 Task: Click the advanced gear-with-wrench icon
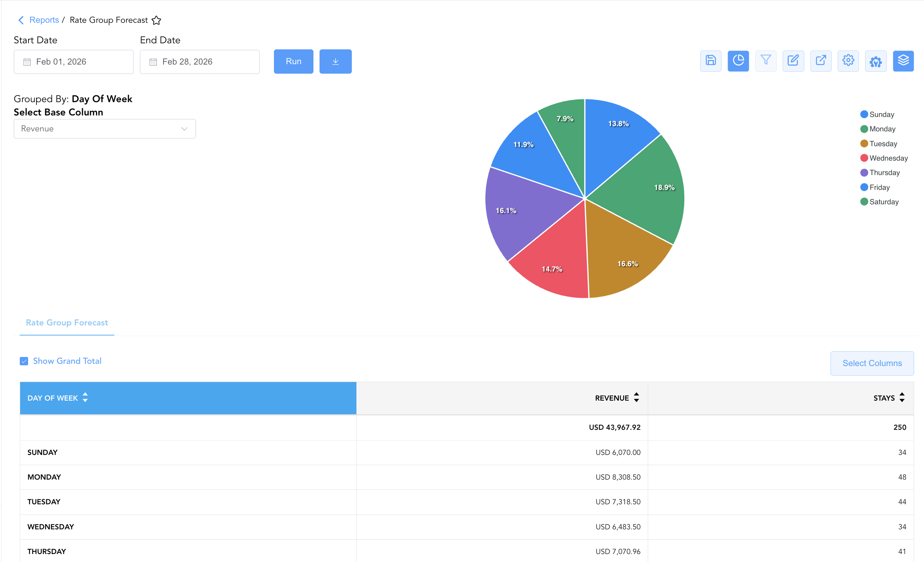click(x=876, y=61)
